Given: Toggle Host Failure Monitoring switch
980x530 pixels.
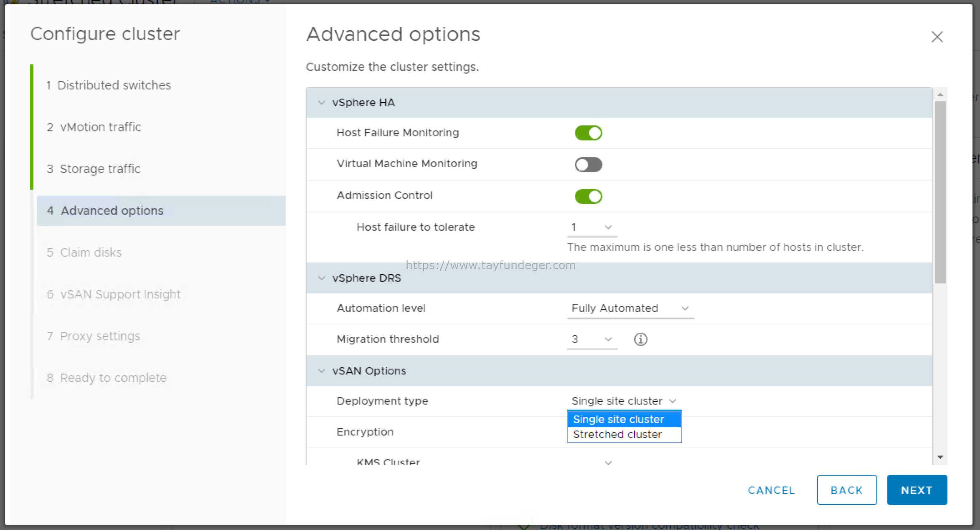Looking at the screenshot, I should (x=588, y=133).
